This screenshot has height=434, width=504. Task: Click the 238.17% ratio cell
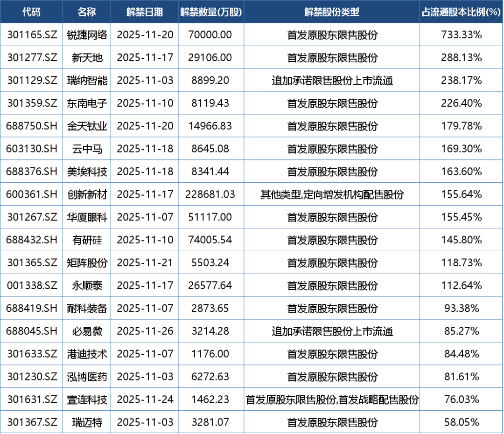coord(461,80)
